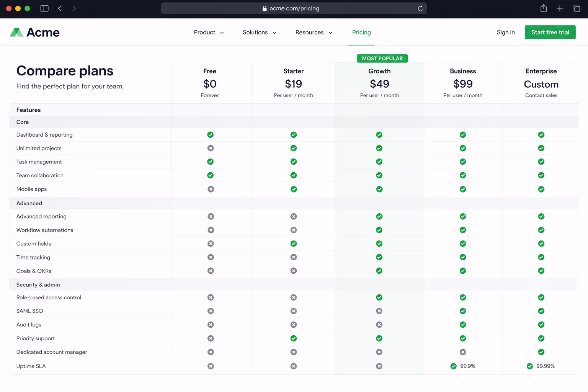Select the Starter plan header
The height and width of the screenshot is (392, 588).
pos(294,71)
